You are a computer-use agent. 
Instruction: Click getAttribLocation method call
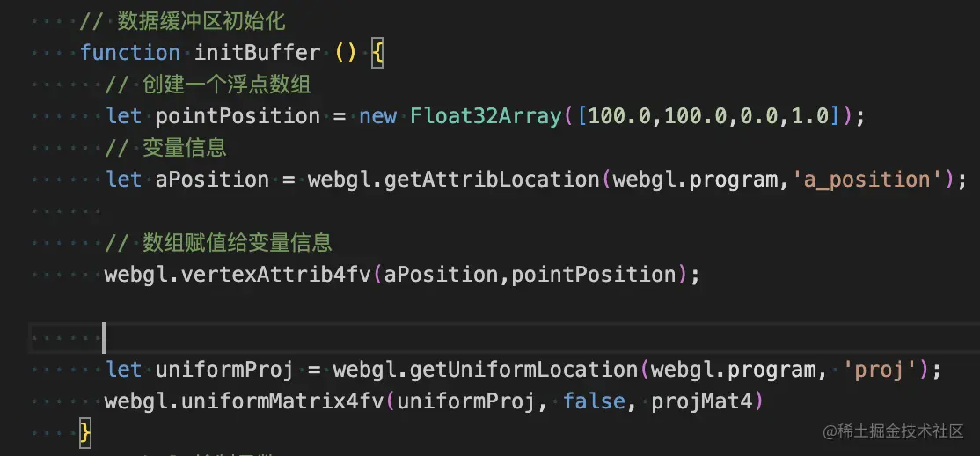click(492, 180)
